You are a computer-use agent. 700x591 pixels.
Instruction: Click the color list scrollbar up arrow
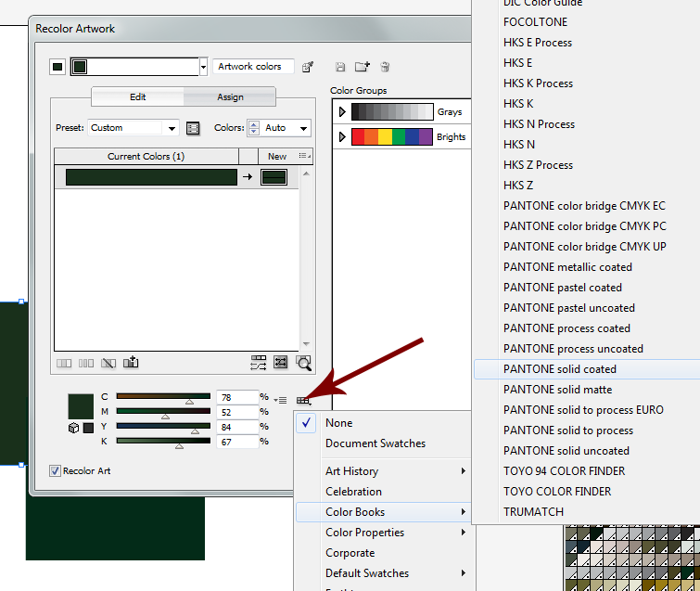(306, 173)
